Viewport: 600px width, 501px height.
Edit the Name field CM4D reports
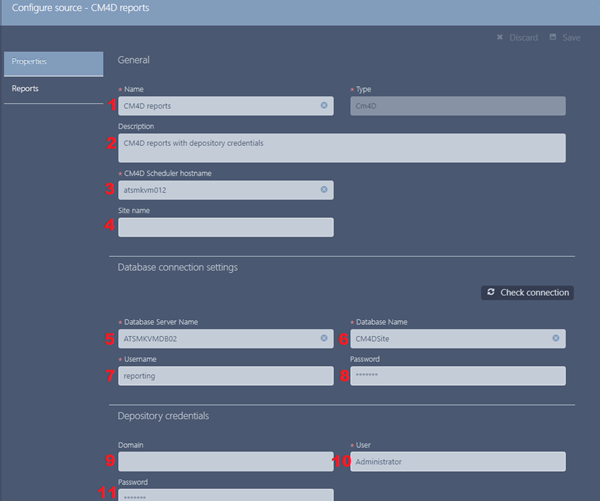click(x=226, y=106)
